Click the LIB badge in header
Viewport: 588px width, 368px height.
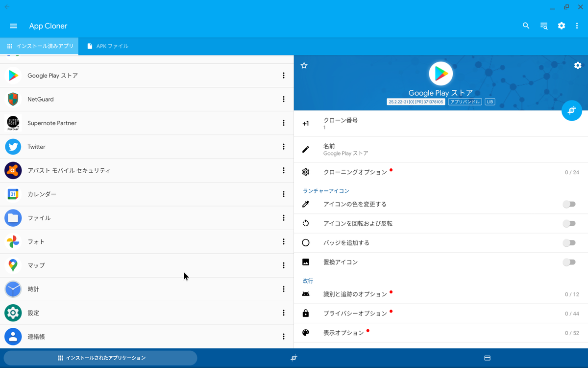[490, 102]
